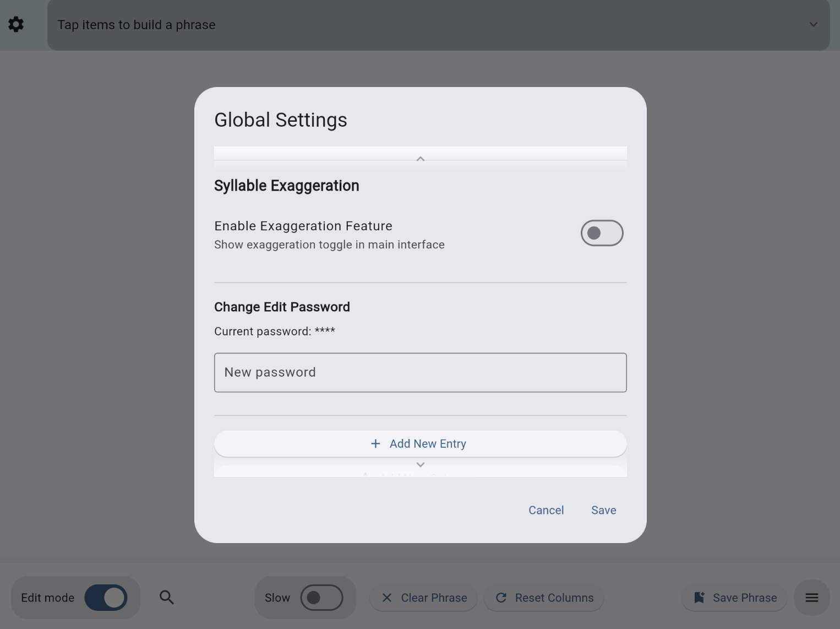Focus the New password field
This screenshot has width=840, height=629.
[420, 372]
